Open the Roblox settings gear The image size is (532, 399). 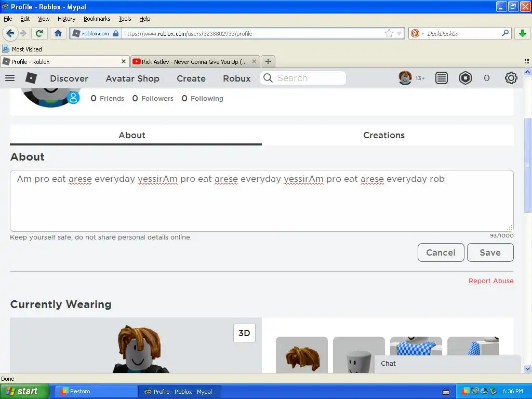(x=511, y=78)
